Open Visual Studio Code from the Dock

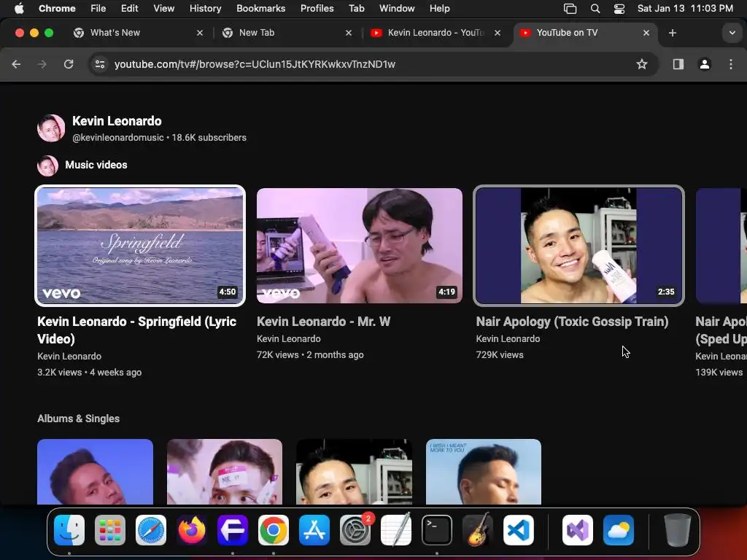(519, 530)
